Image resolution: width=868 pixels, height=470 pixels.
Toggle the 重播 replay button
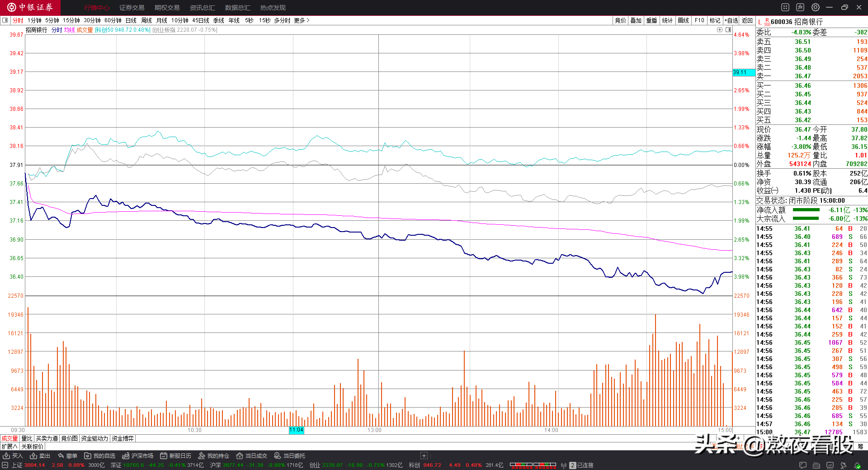pyautogui.click(x=651, y=20)
